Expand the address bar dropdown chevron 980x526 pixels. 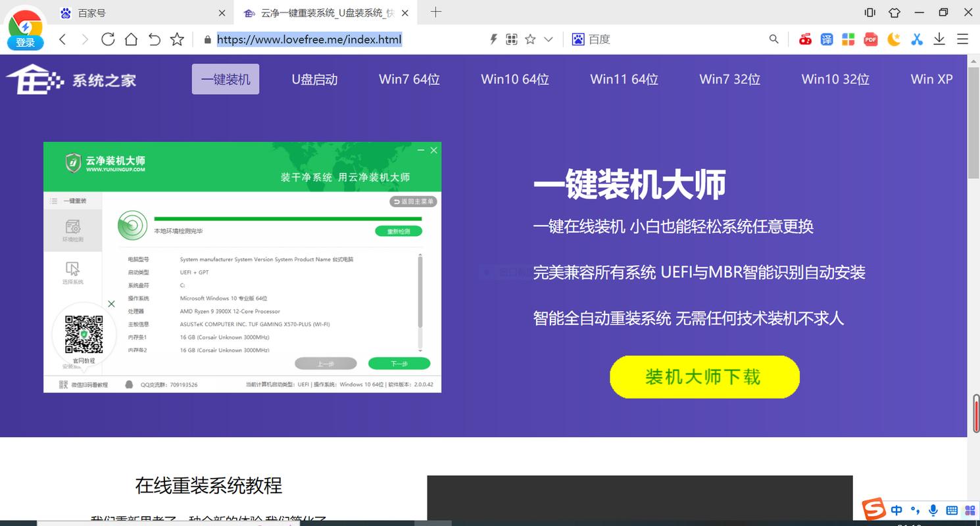[x=549, y=39]
